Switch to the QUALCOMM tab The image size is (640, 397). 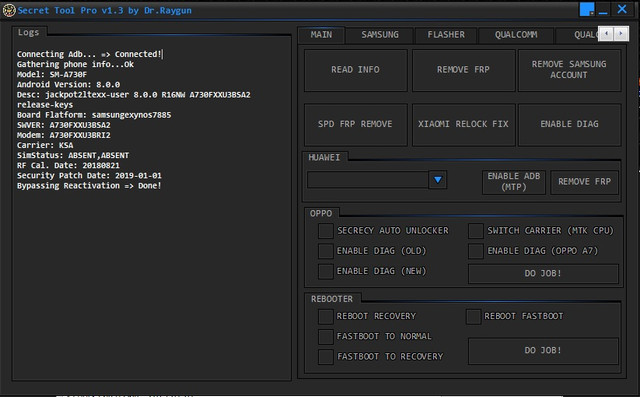coord(516,35)
